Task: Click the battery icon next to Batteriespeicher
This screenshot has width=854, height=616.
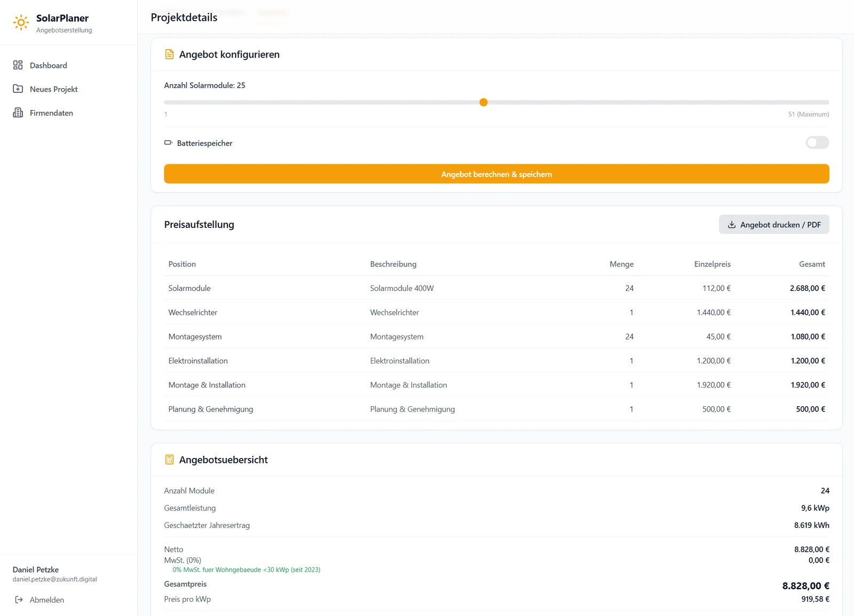Action: click(x=168, y=143)
